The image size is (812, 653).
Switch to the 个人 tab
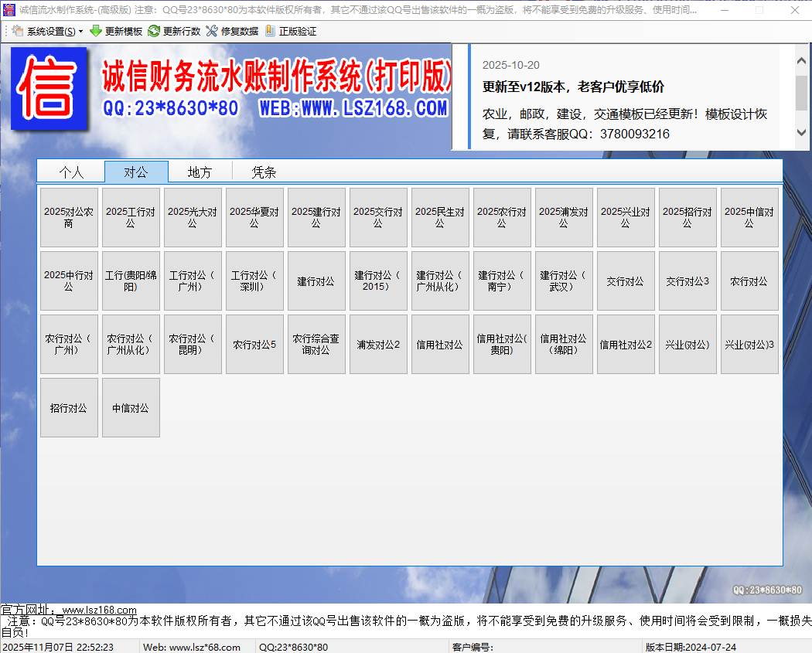(71, 172)
